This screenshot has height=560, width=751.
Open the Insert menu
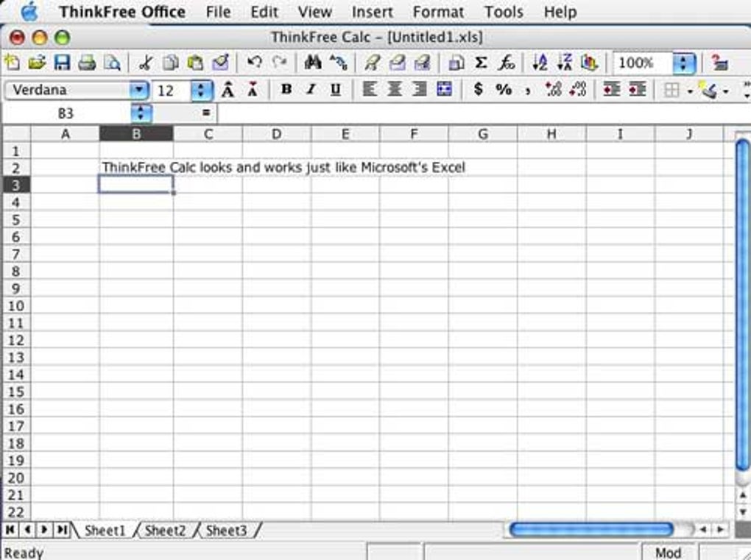click(372, 12)
